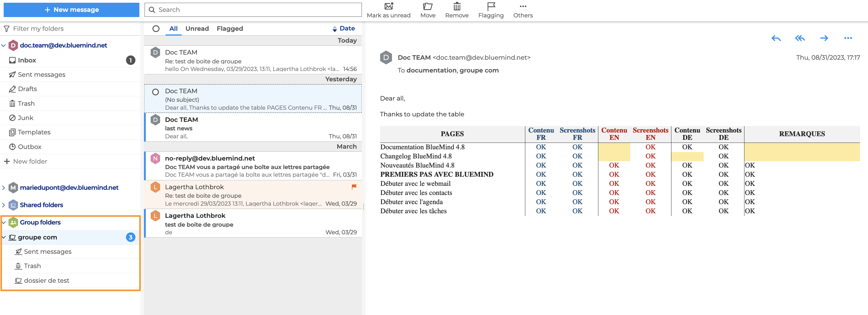Image resolution: width=868 pixels, height=315 pixels.
Task: Click the Flagging flag icon
Action: (491, 6)
